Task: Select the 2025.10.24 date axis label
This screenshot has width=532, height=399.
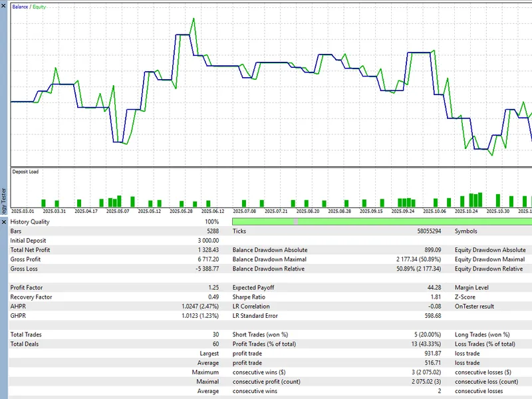Action: [x=466, y=211]
